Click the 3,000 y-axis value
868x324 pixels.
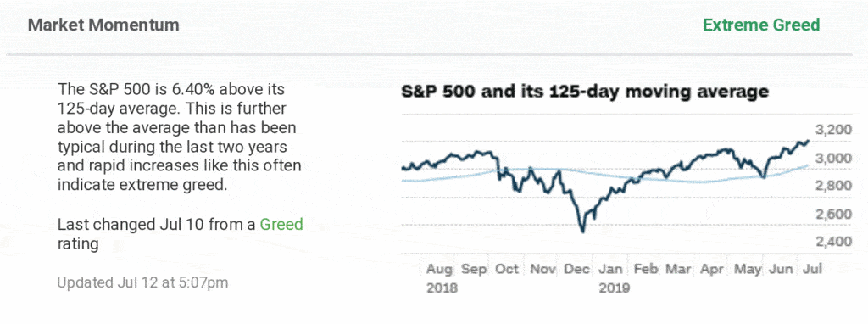pos(832,159)
